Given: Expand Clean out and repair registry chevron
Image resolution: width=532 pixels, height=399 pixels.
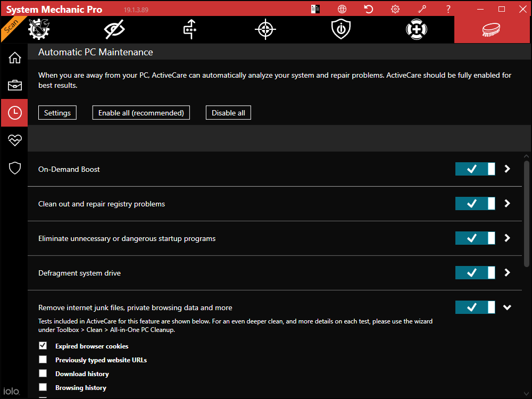Looking at the screenshot, I should (507, 204).
